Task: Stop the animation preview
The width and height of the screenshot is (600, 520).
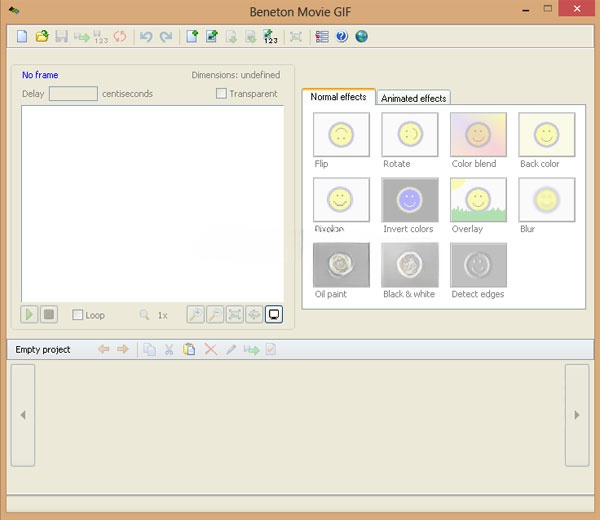Action: [49, 315]
